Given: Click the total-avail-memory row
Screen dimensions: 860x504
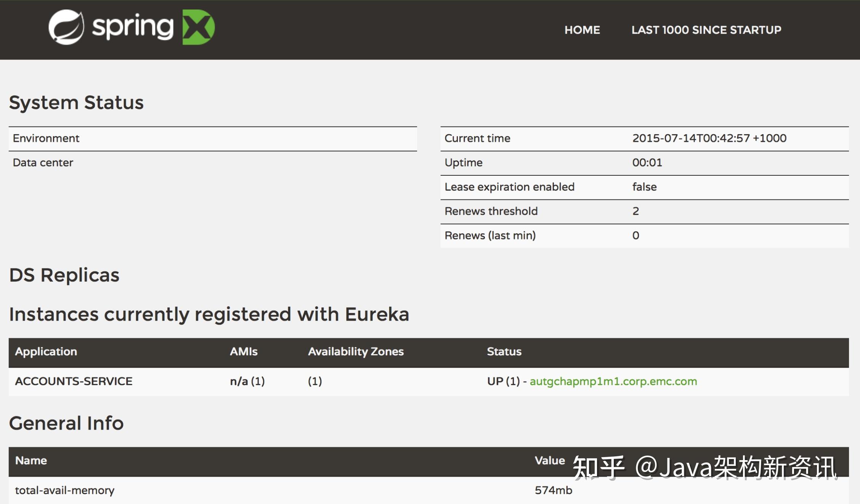Looking at the screenshot, I should click(x=64, y=490).
